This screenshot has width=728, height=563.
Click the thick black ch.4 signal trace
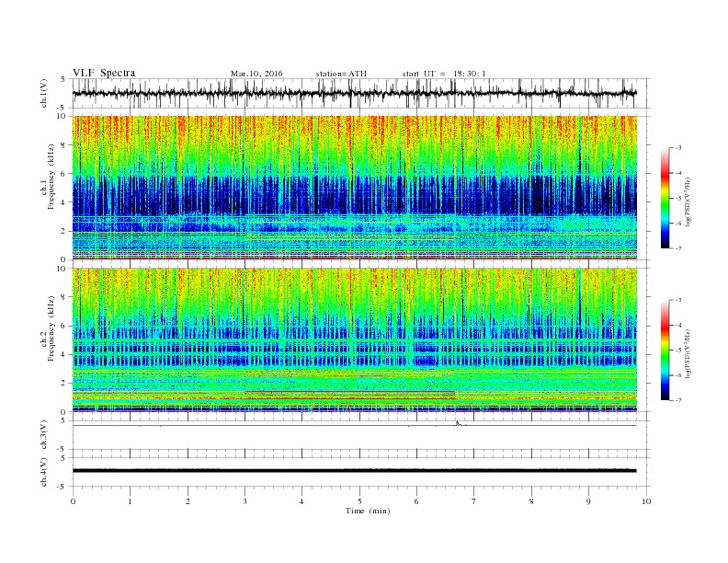[354, 471]
